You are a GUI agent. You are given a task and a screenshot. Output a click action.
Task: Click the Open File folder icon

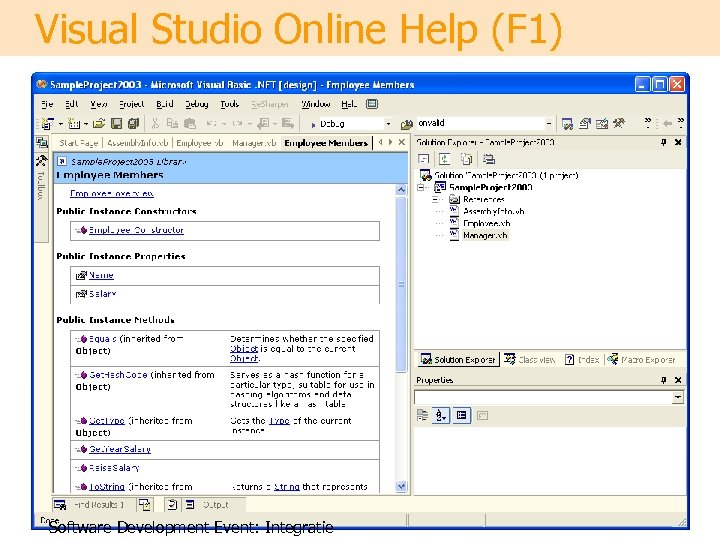click(99, 124)
